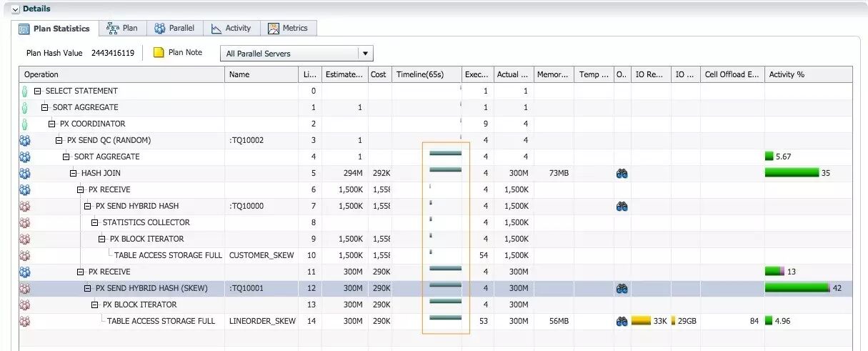Screen dimensions: 868x351
Task: Click the 29GB IO bytes bar
Action: pyautogui.click(x=674, y=321)
